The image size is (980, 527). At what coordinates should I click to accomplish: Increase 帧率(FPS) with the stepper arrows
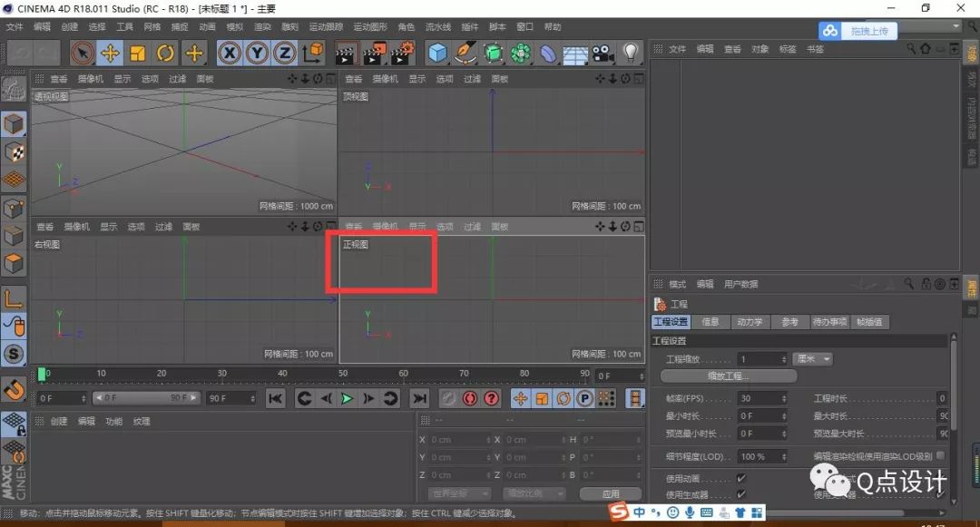pos(786,397)
